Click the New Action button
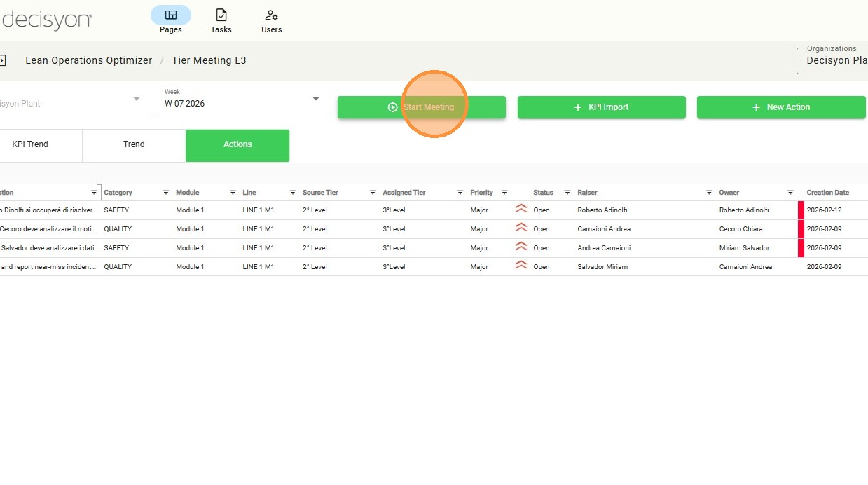This screenshot has width=868, height=485. [x=780, y=107]
